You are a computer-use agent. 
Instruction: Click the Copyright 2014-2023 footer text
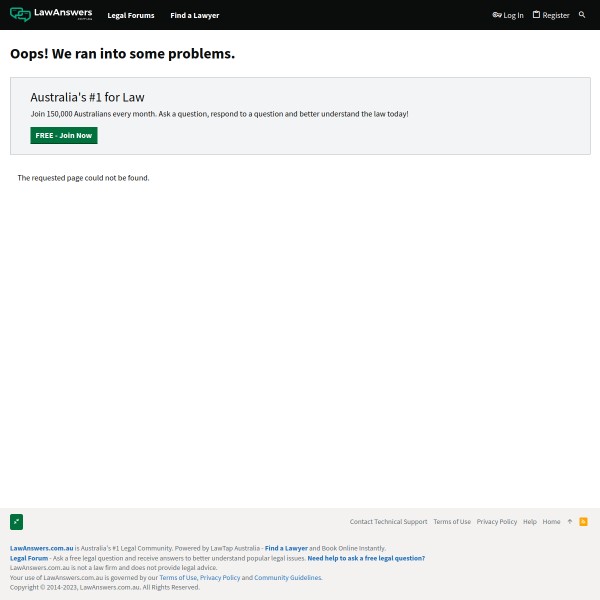coord(105,587)
